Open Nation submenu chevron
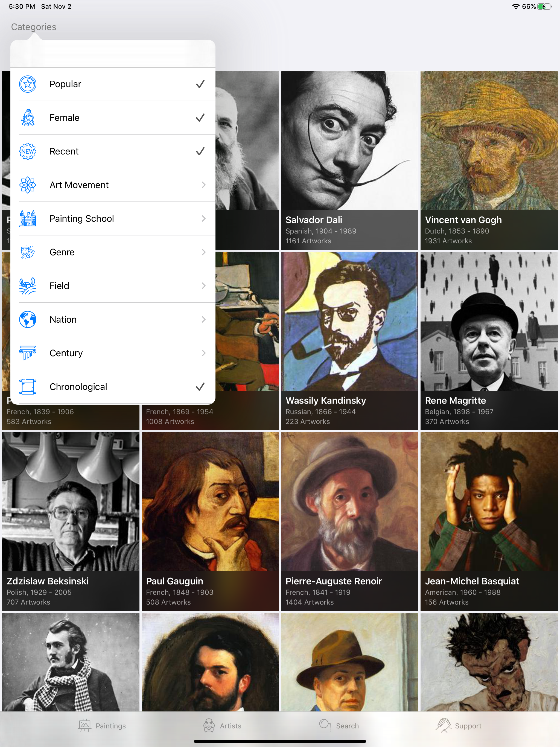The width and height of the screenshot is (560, 747). 203,319
